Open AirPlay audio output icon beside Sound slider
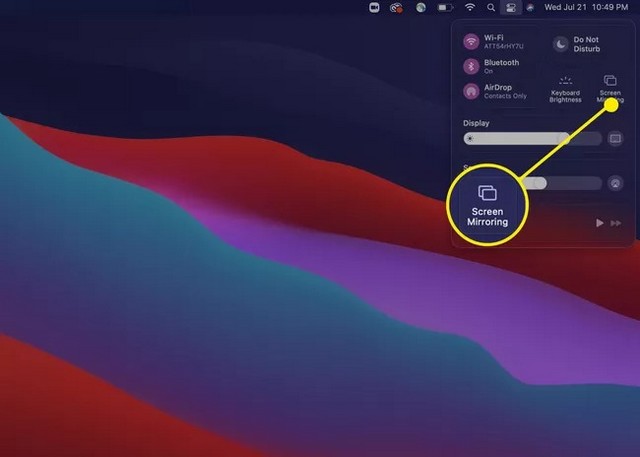Image resolution: width=640 pixels, height=457 pixels. coord(615,183)
